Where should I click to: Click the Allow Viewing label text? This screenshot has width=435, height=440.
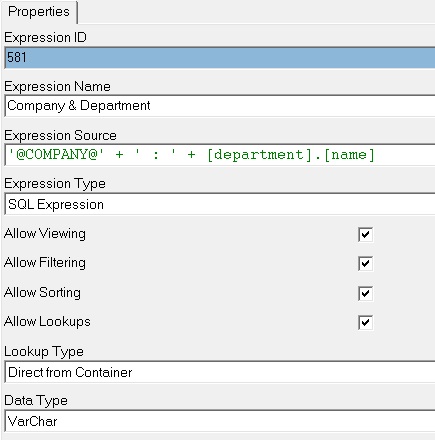pos(45,234)
